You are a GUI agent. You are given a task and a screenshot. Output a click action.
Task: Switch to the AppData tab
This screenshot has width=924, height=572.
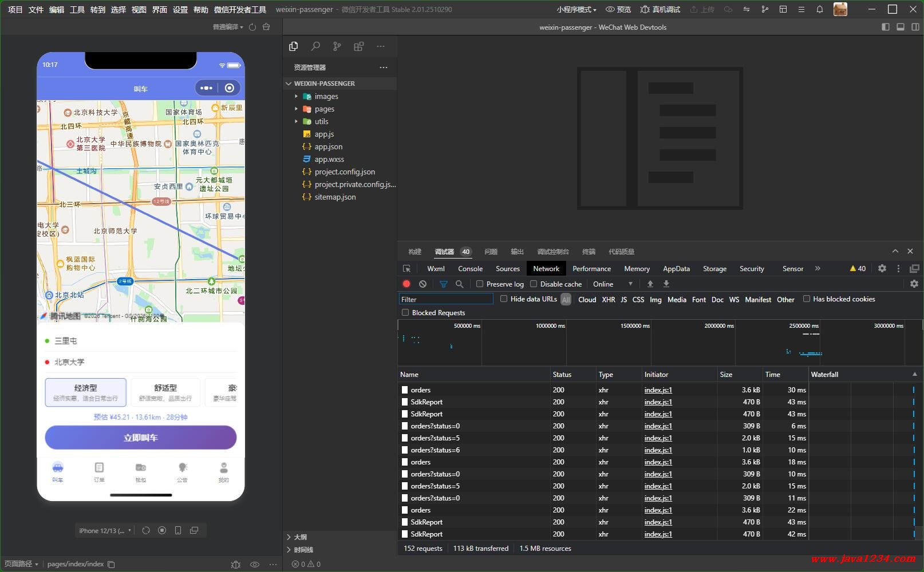tap(676, 268)
